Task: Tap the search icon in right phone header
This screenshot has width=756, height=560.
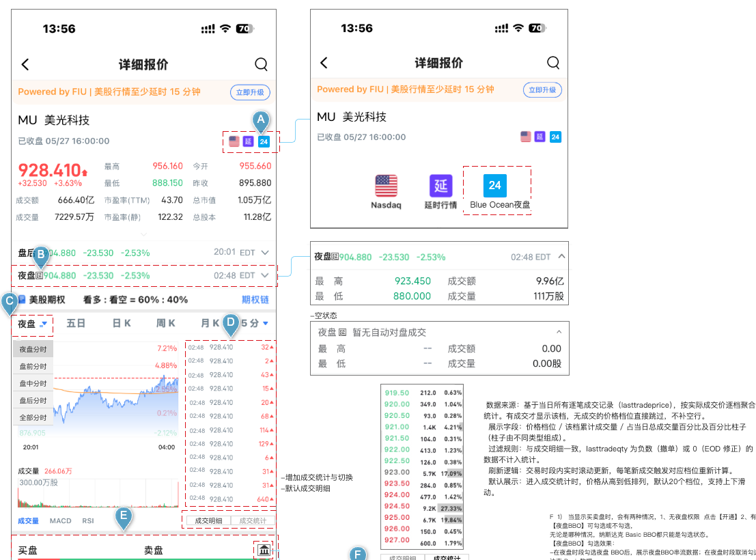Action: pos(553,63)
